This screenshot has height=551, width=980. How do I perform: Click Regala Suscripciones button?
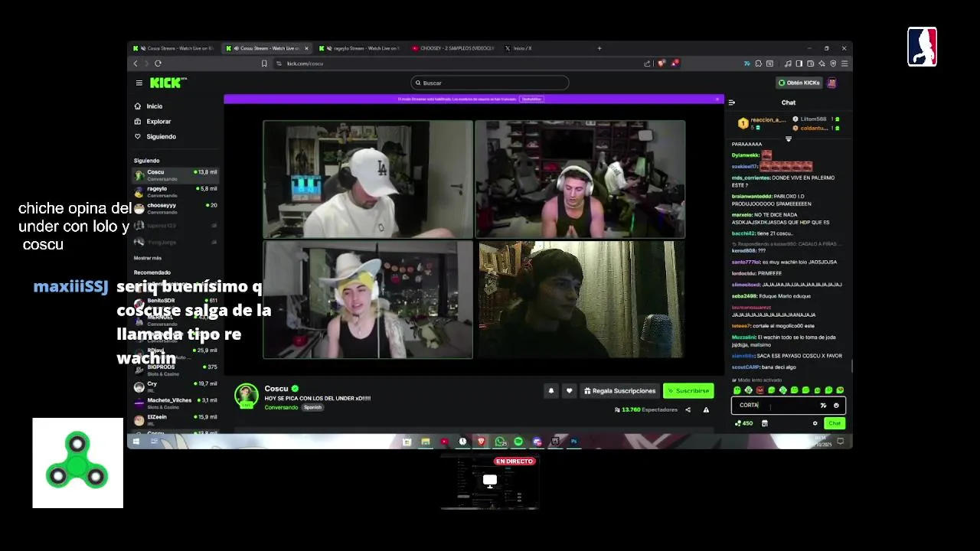[x=619, y=390]
